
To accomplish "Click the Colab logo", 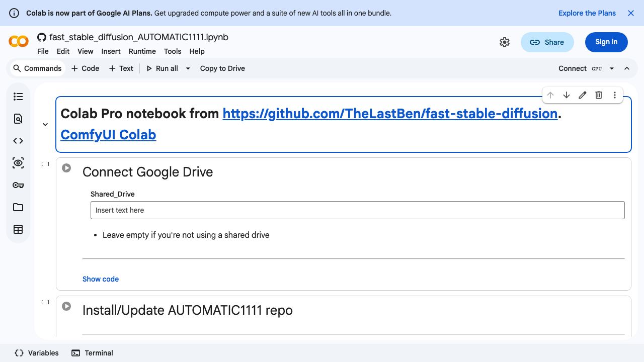I will [19, 42].
